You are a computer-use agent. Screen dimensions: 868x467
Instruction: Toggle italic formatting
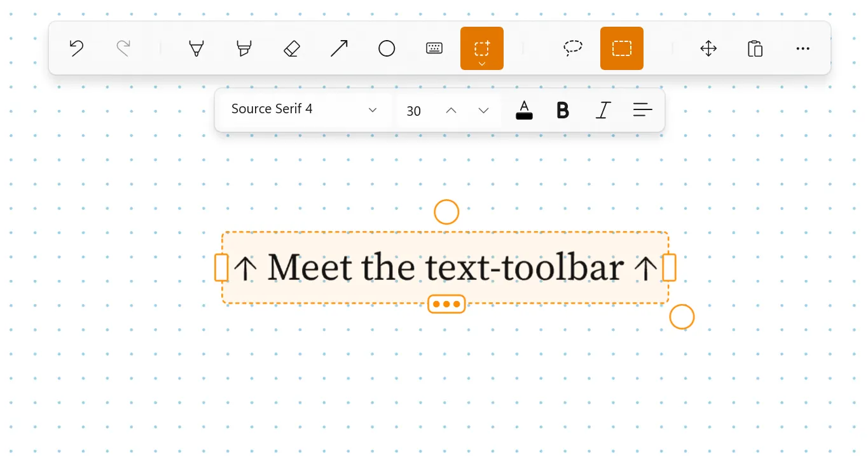(603, 110)
